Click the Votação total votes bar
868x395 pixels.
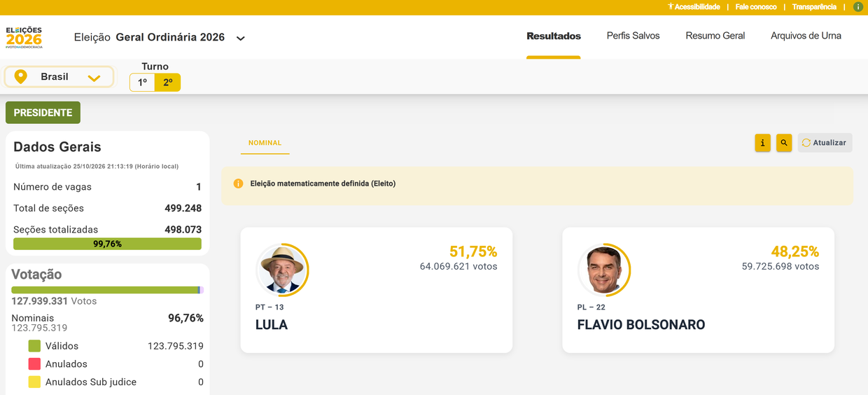107,290
